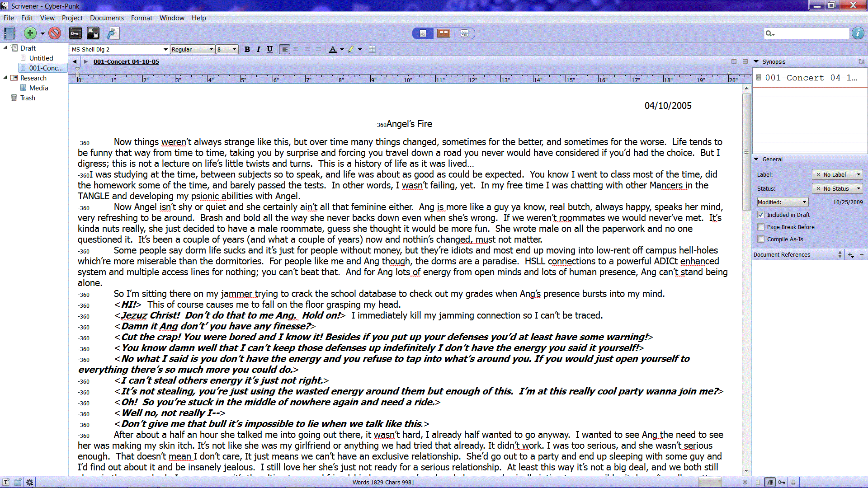
Task: Check Compile As-Is checkbox
Action: click(x=761, y=239)
